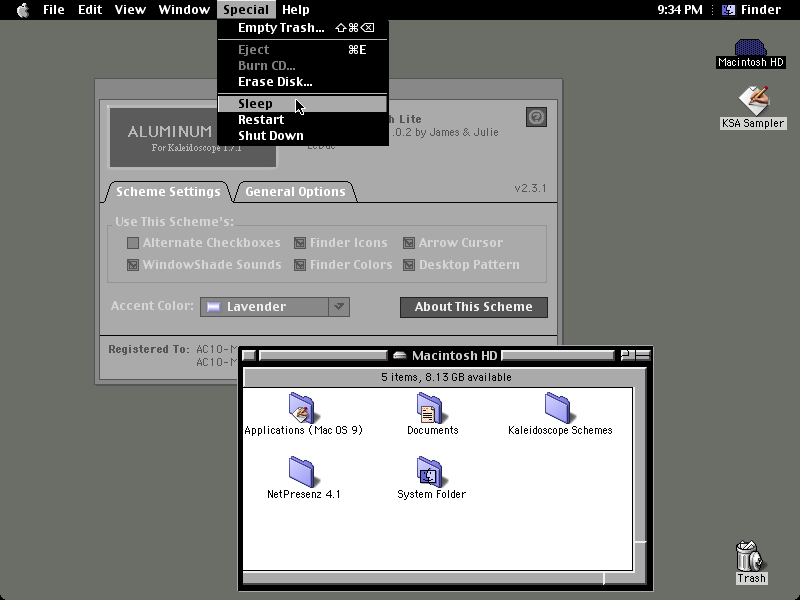
Task: Click the 'Registered To:' label
Action: (148, 349)
